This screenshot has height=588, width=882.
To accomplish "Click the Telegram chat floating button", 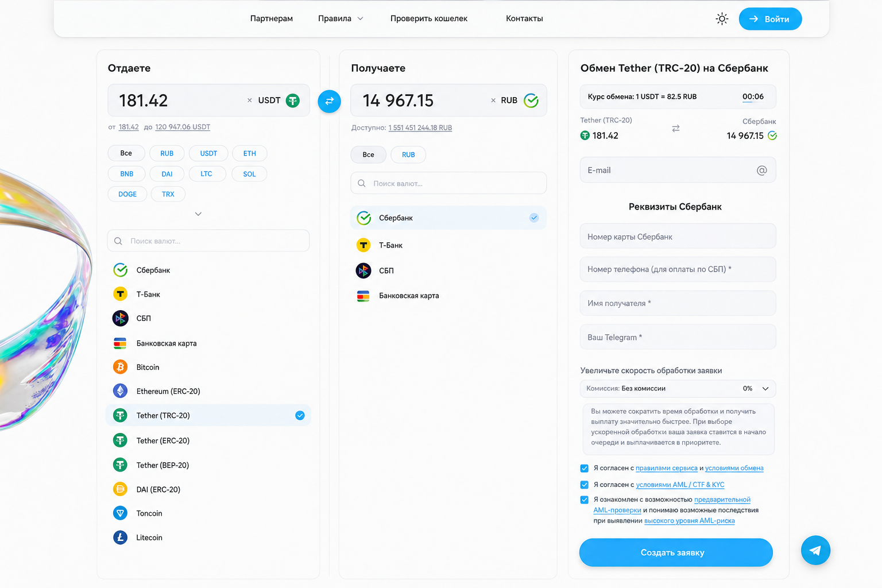I will [x=815, y=550].
